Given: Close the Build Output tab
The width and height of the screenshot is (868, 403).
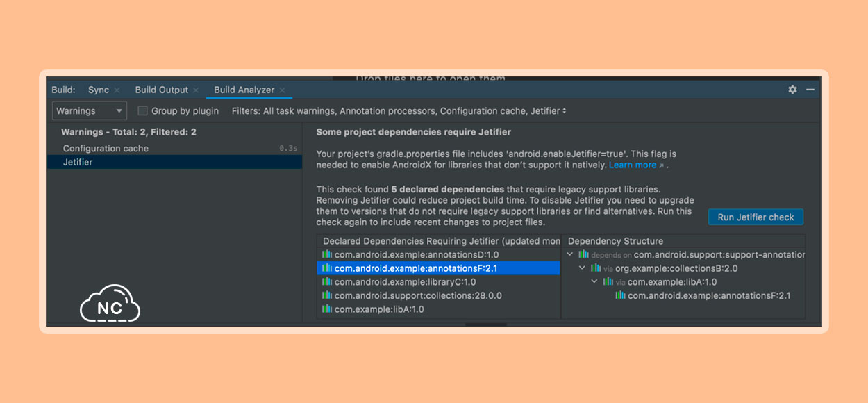Looking at the screenshot, I should click(196, 90).
